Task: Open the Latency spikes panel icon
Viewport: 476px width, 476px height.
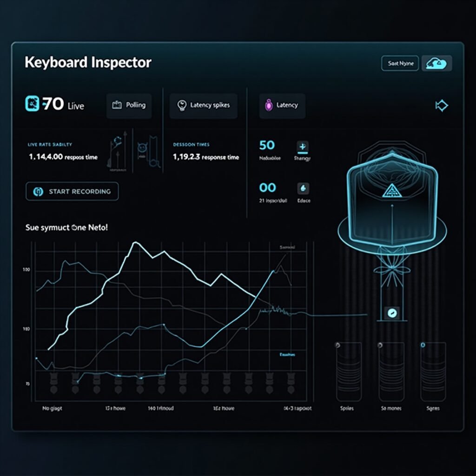Action: tap(182, 106)
